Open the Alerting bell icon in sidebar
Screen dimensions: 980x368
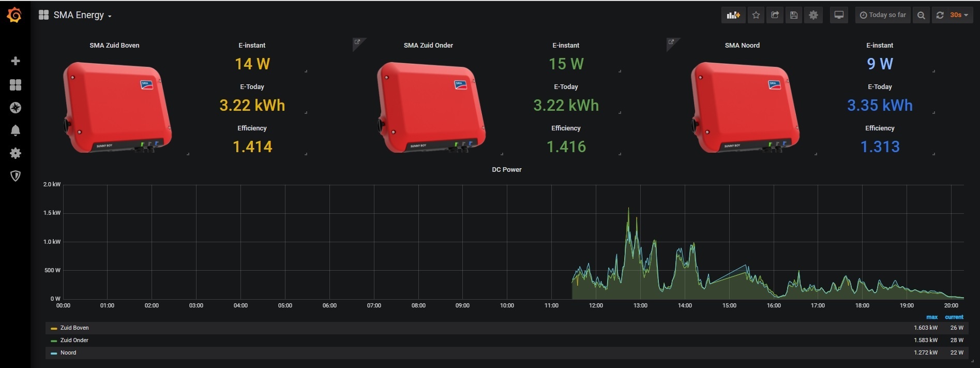[x=16, y=130]
